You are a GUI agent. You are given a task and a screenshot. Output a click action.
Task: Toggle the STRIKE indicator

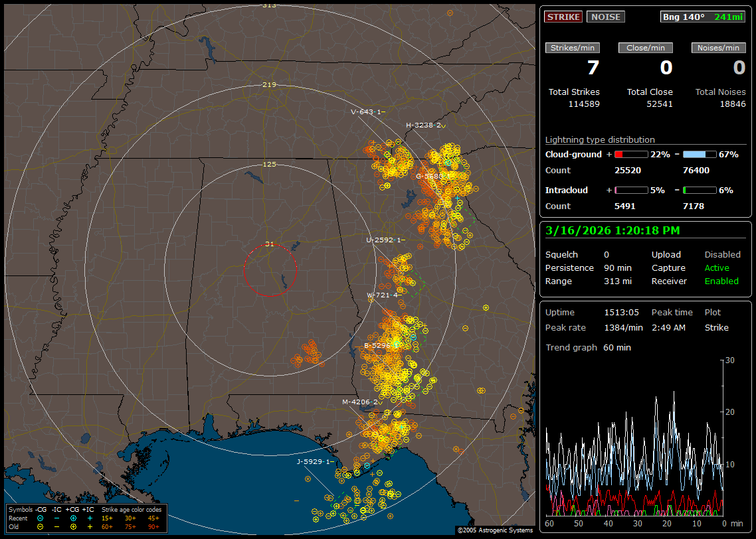563,17
